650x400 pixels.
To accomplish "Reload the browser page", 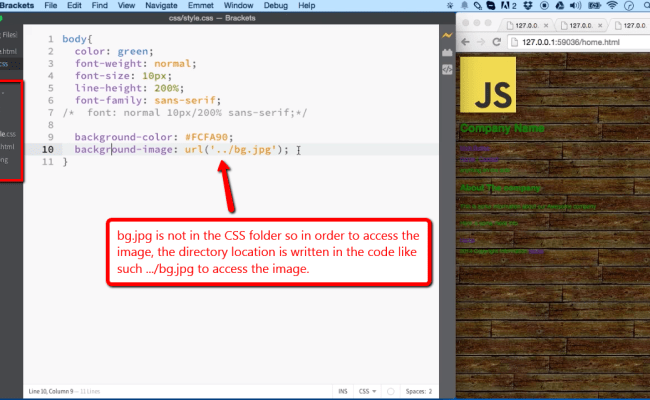I will click(x=496, y=42).
